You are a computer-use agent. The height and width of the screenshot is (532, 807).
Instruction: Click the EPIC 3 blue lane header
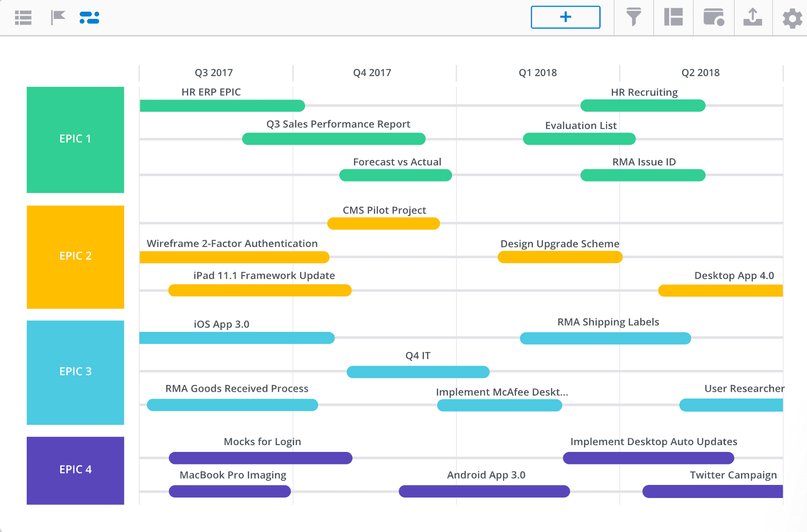[x=75, y=372]
